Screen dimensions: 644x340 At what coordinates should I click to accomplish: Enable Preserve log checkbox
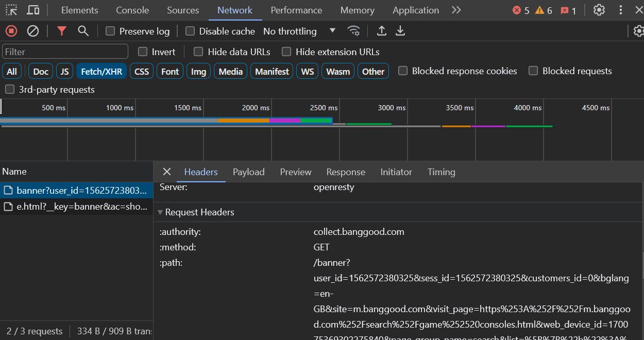pyautogui.click(x=110, y=31)
